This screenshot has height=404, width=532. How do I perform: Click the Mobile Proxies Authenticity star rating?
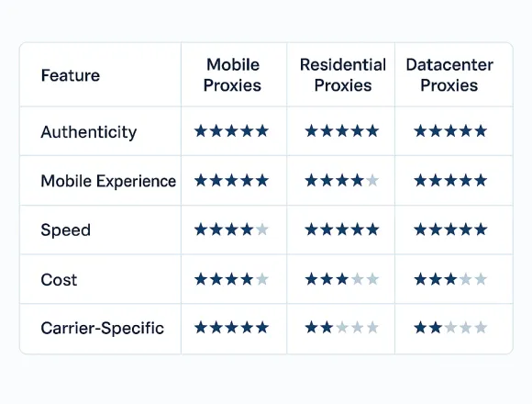[232, 131]
